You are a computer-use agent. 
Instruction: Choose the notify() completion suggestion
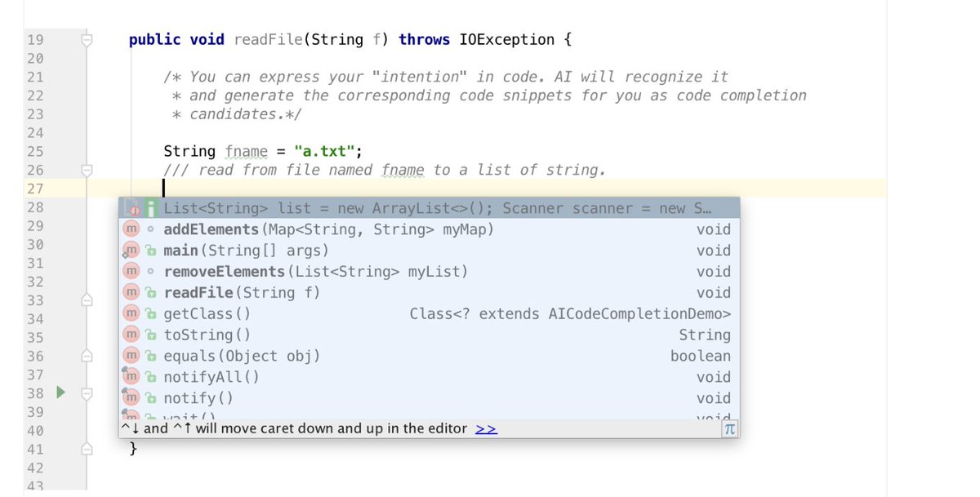coord(198,398)
